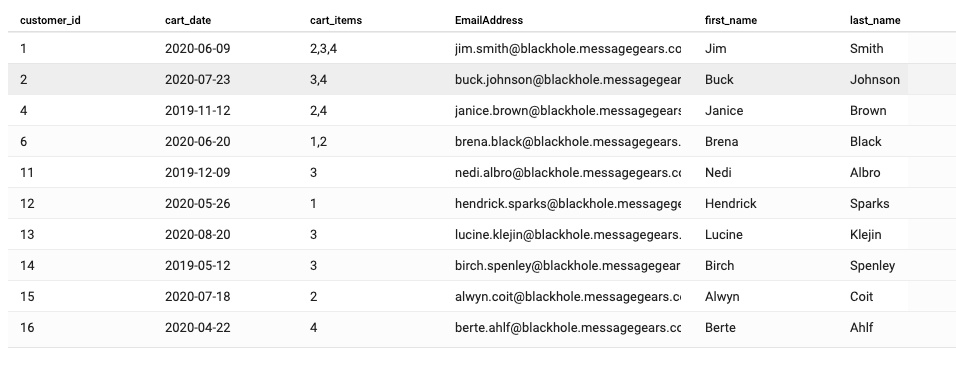Image resolution: width=956 pixels, height=365 pixels.
Task: Select the last name cell Sparks
Action: click(869, 204)
